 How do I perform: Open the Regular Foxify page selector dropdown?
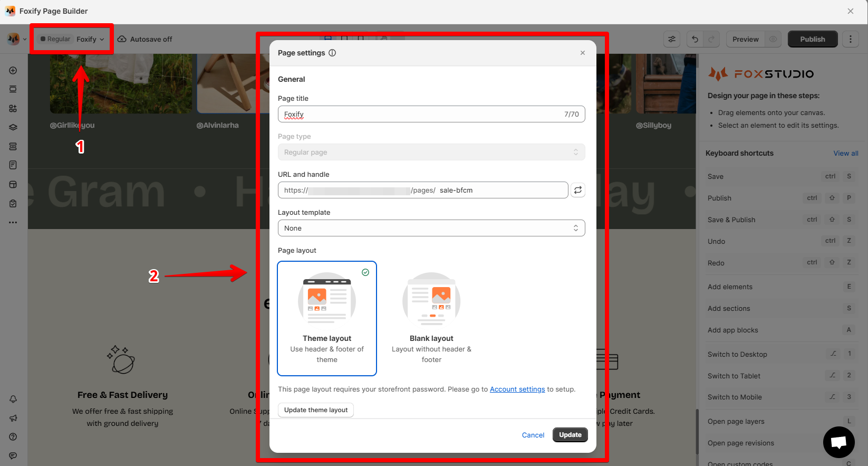[72, 39]
